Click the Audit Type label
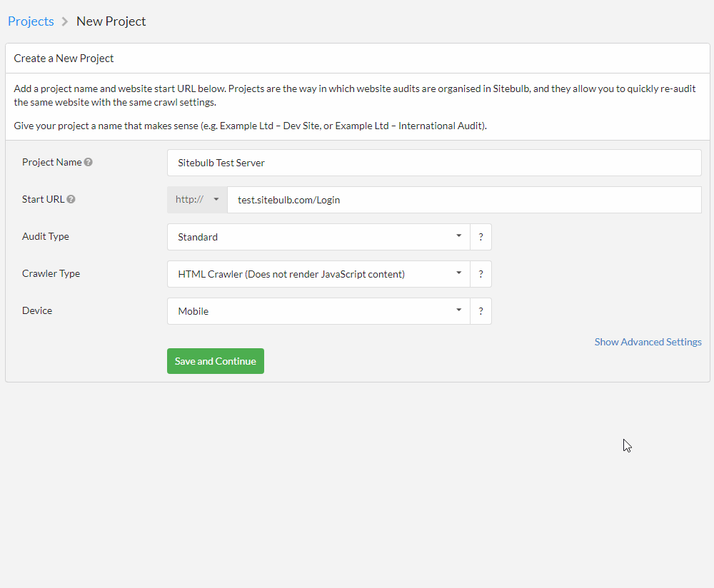The height and width of the screenshot is (588, 714). (46, 236)
